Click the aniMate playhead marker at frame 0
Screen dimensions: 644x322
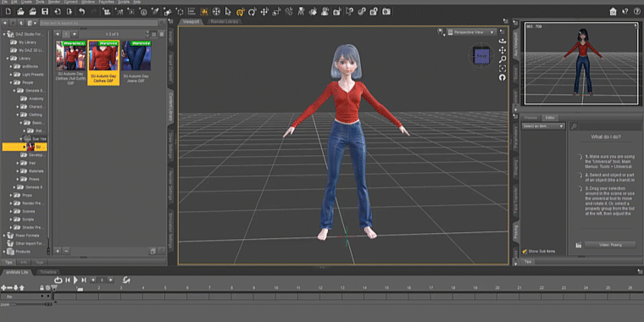click(x=54, y=289)
